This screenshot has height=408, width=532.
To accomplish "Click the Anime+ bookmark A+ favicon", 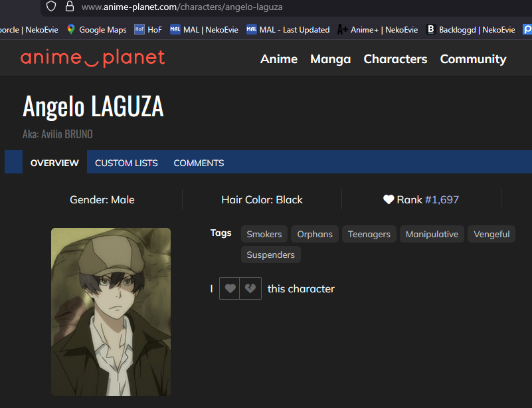I will [x=342, y=29].
